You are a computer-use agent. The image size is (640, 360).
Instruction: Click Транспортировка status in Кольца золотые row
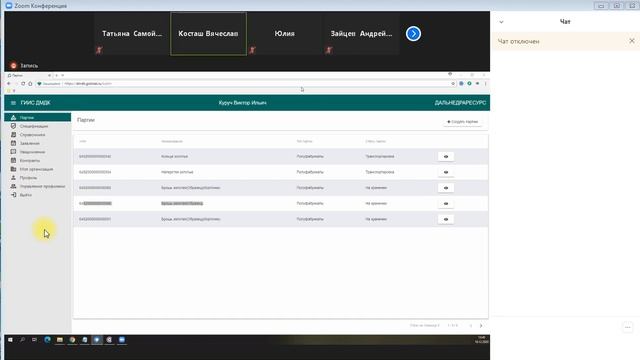380,156
